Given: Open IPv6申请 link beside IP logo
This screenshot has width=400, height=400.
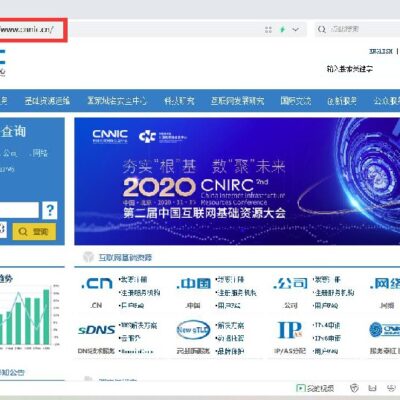Looking at the screenshot, I should tap(326, 338).
